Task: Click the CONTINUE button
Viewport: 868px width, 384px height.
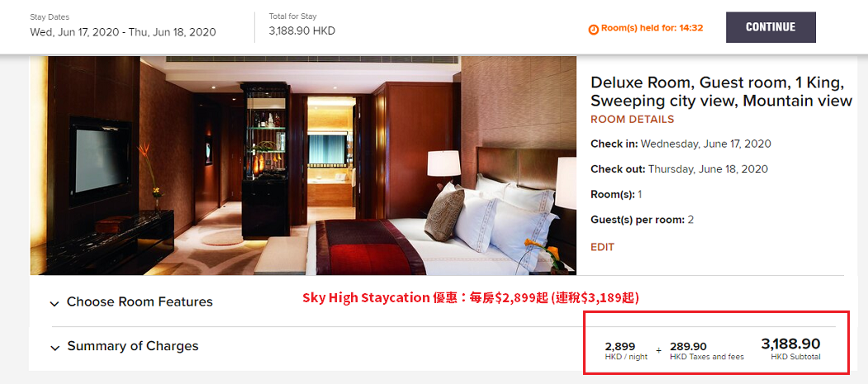Action: [771, 27]
